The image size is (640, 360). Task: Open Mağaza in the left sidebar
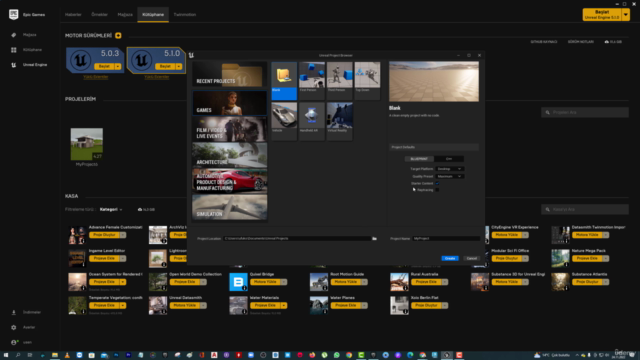[x=29, y=35]
